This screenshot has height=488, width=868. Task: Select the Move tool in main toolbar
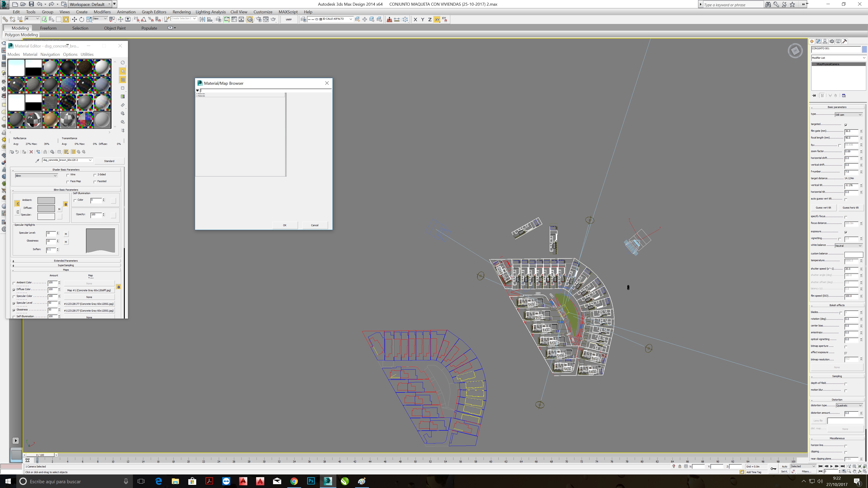[74, 19]
